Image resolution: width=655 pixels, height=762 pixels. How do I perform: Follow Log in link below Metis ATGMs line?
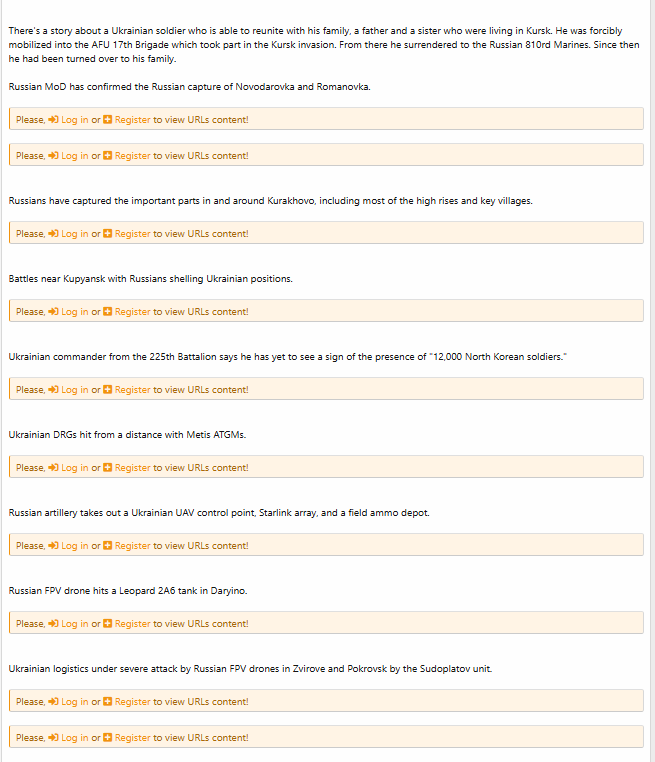pyautogui.click(x=74, y=468)
